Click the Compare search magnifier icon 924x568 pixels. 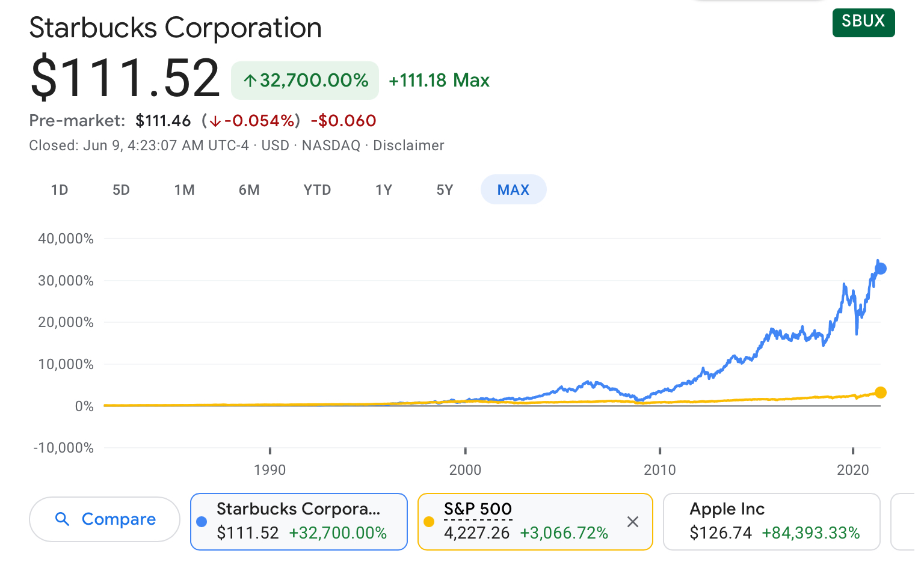tap(62, 519)
